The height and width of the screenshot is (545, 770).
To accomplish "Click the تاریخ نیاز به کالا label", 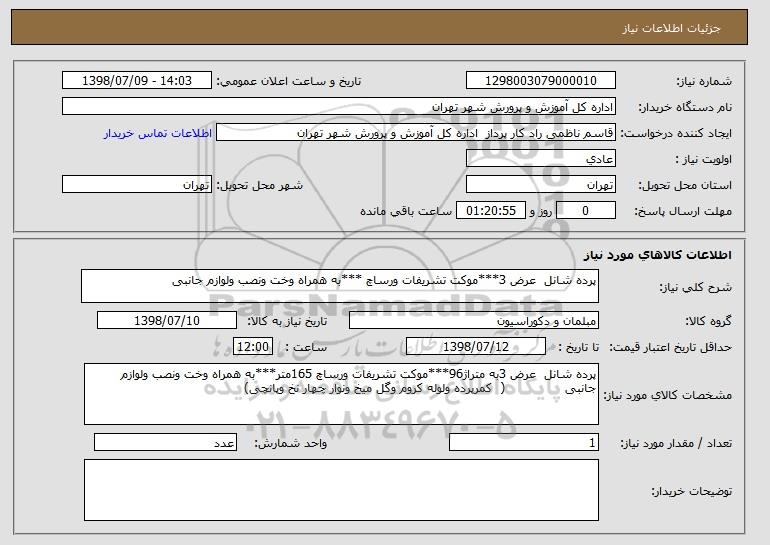I will click(x=286, y=322).
